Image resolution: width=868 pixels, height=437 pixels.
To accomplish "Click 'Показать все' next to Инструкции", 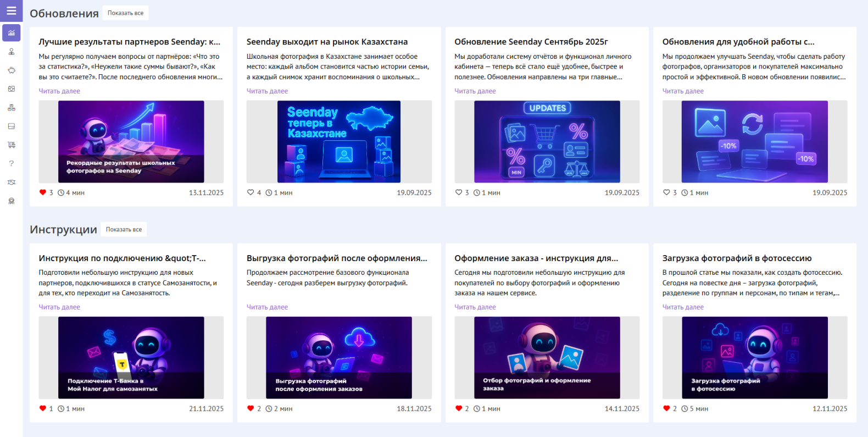I will pos(124,229).
